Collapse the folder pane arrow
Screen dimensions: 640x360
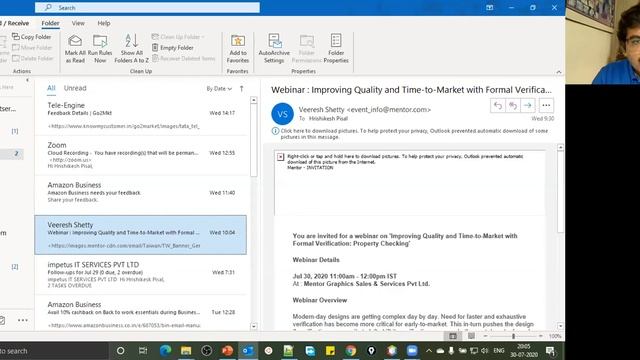[27, 80]
